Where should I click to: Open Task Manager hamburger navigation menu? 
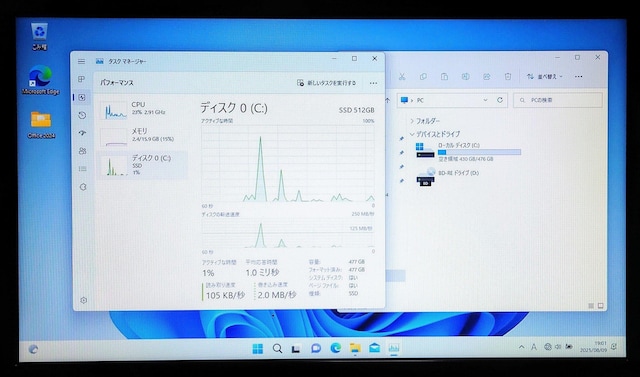point(81,61)
